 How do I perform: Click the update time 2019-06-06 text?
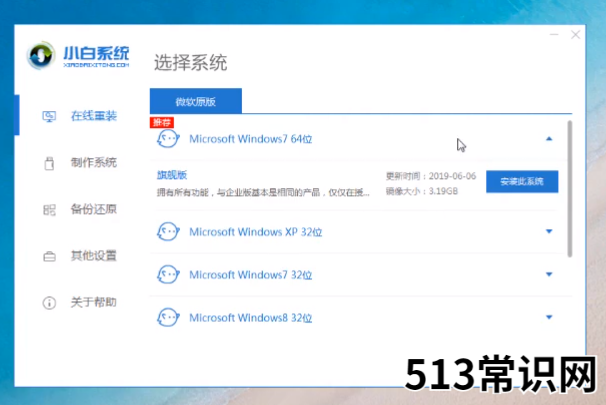coord(431,176)
